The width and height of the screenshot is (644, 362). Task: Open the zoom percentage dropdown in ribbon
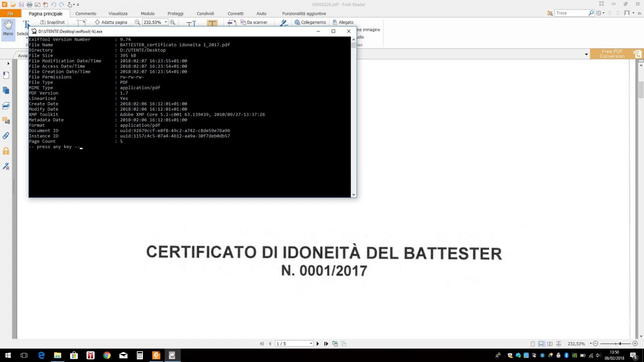pos(165,22)
